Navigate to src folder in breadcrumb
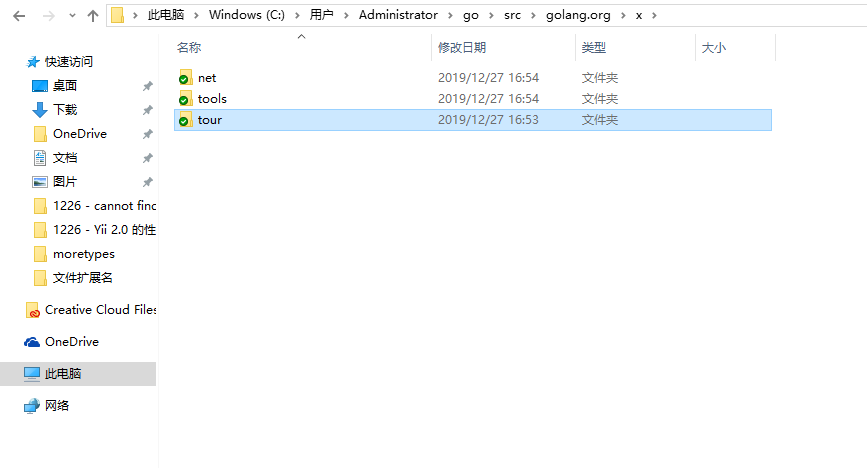The image size is (867, 468). click(512, 15)
